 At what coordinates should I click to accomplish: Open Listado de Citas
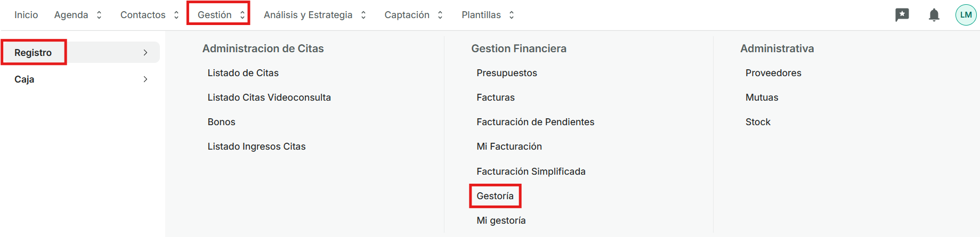243,73
